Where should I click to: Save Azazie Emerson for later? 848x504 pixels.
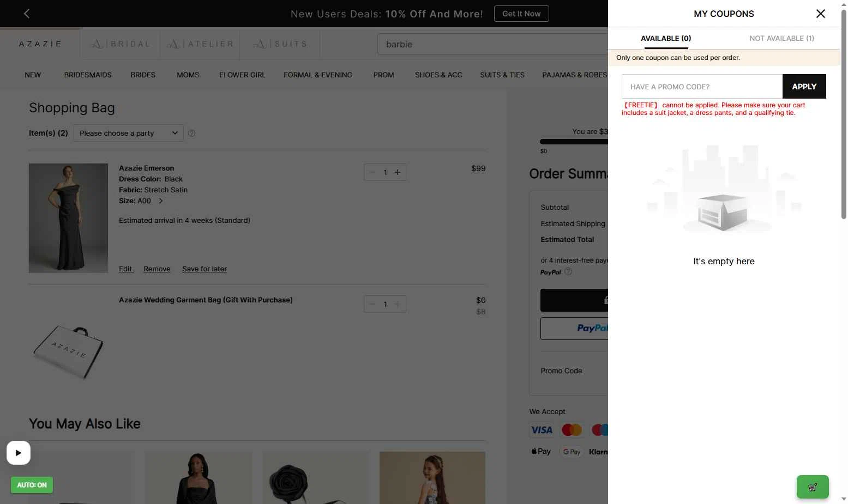(x=205, y=269)
